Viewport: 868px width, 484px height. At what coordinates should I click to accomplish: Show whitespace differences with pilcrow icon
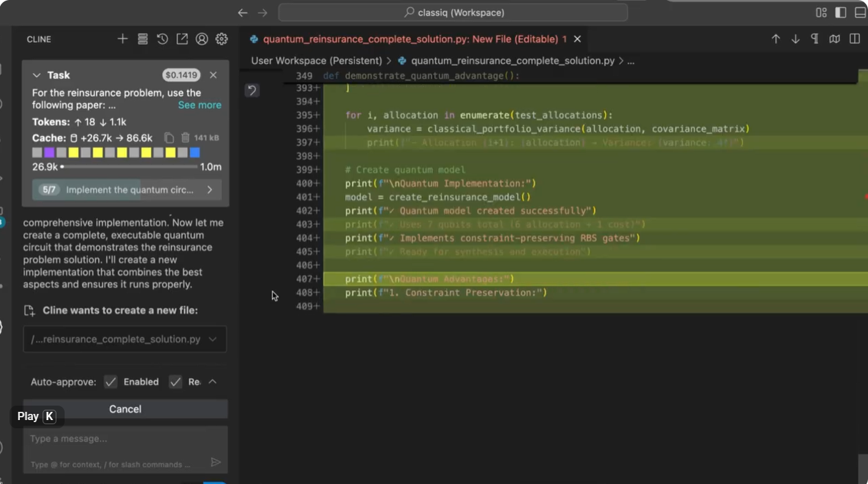tap(814, 39)
